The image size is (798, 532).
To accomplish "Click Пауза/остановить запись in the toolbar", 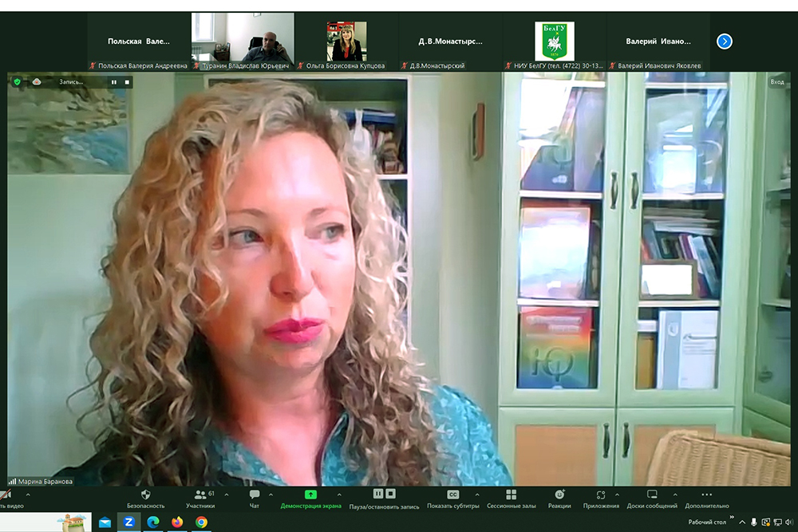I will pyautogui.click(x=384, y=499).
